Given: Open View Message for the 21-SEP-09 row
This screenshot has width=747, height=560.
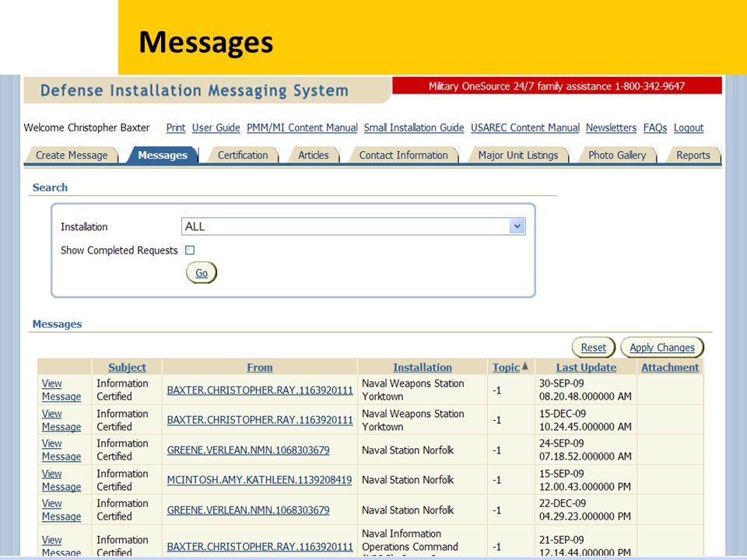Looking at the screenshot, I should click(x=61, y=546).
